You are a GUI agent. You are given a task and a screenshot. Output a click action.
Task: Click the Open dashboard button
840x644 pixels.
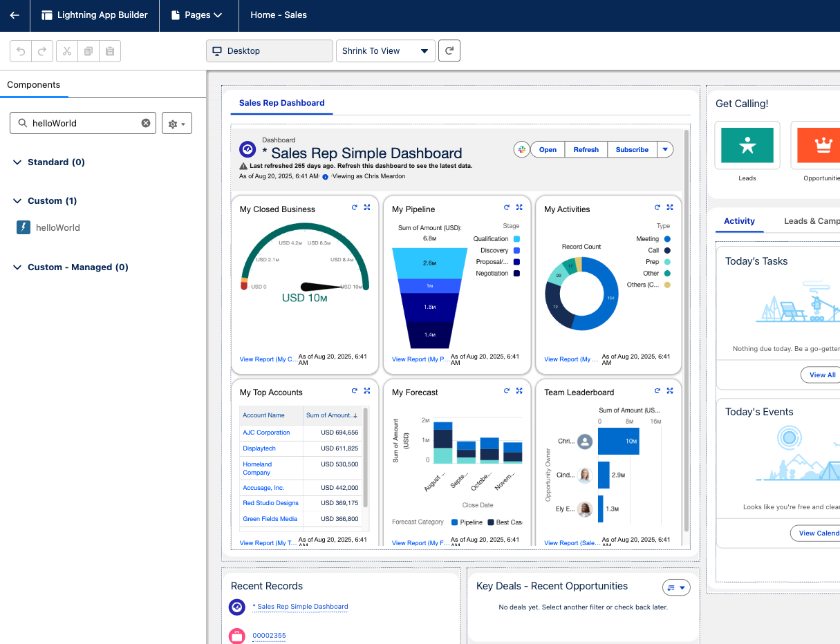pos(548,149)
